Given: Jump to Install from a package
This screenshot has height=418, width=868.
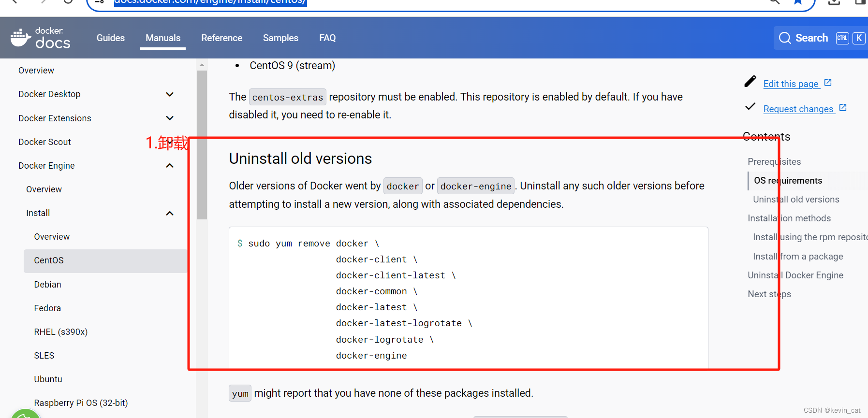Looking at the screenshot, I should pyautogui.click(x=798, y=257).
